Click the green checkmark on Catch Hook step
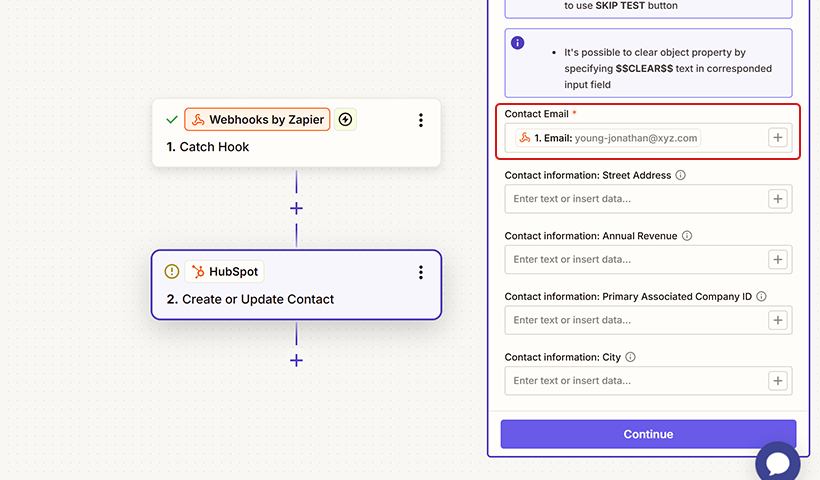820x480 pixels. [172, 120]
